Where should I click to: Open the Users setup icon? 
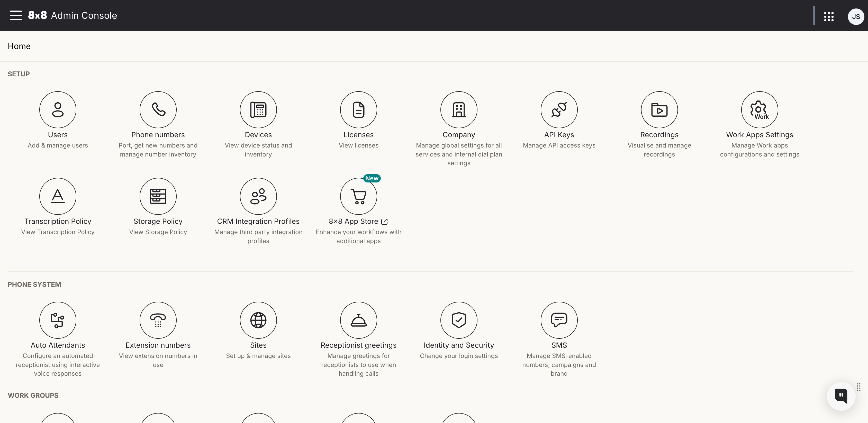click(58, 110)
